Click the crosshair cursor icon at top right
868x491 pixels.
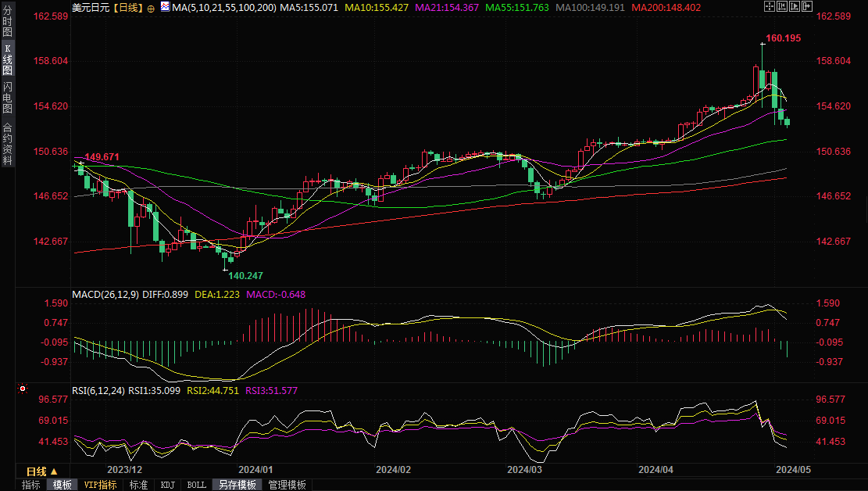pyautogui.click(x=770, y=7)
